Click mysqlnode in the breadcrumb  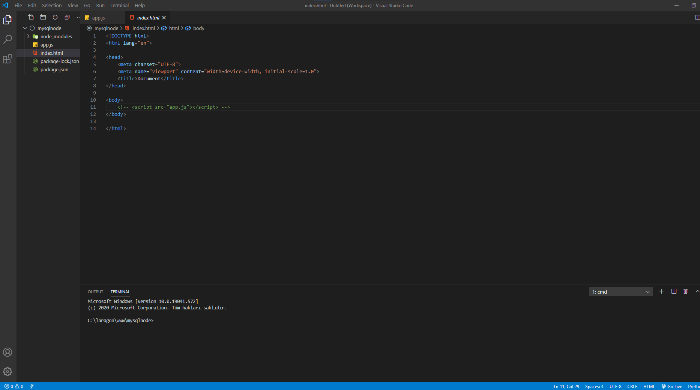[x=106, y=28]
